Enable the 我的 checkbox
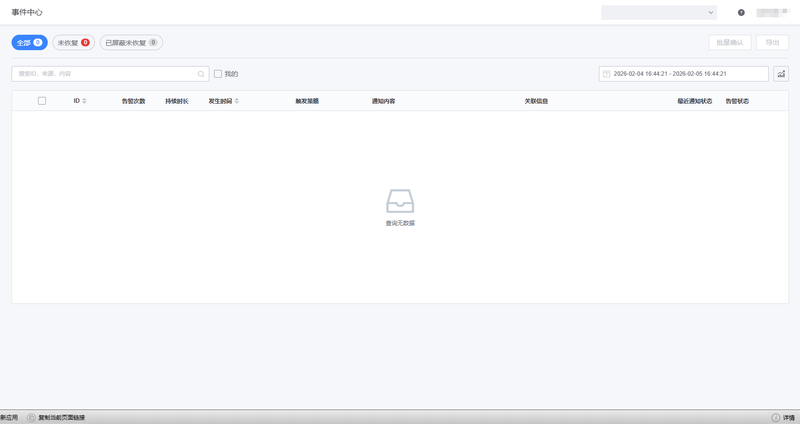Viewport: 800px width, 424px height. point(218,74)
